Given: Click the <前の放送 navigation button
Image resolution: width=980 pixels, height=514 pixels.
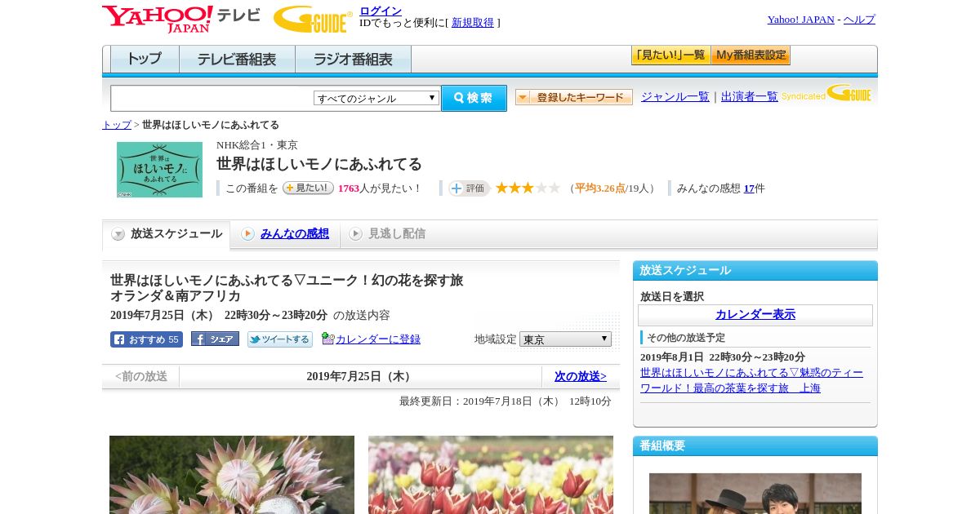Looking at the screenshot, I should (x=141, y=377).
